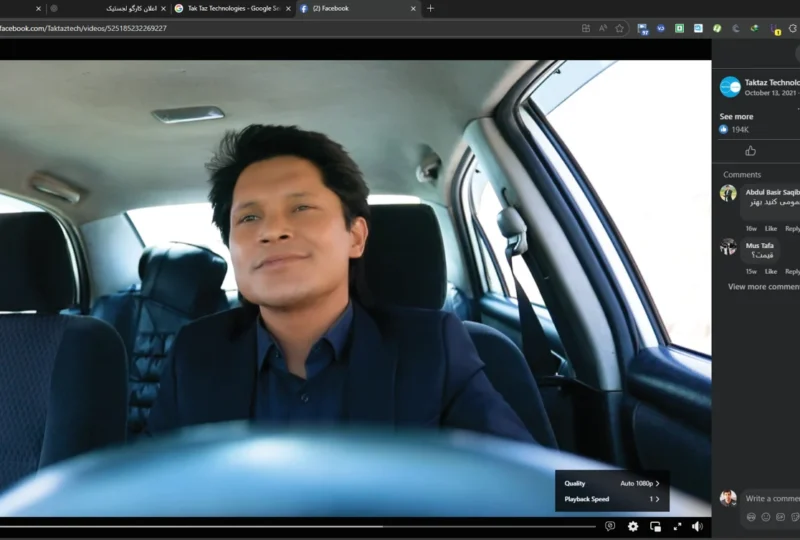Open the gray crescent extension icon
This screenshot has width=800, height=540.
coord(736,28)
